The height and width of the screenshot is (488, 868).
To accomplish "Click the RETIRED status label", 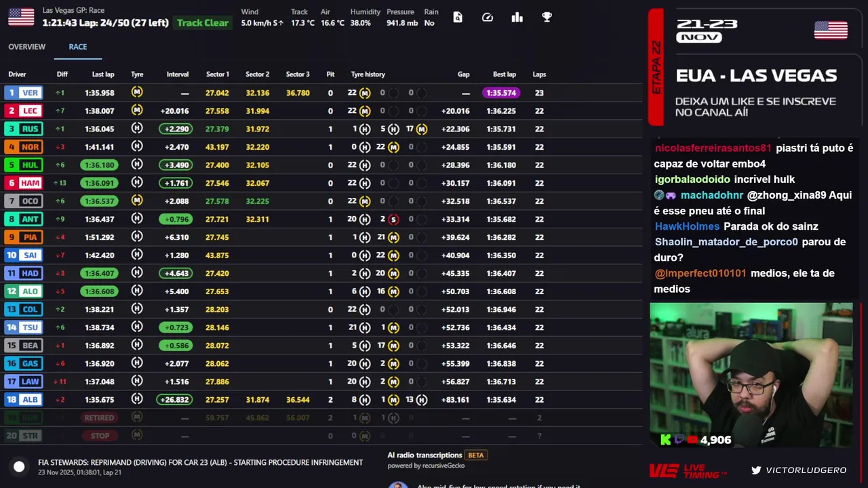I will 99,418.
